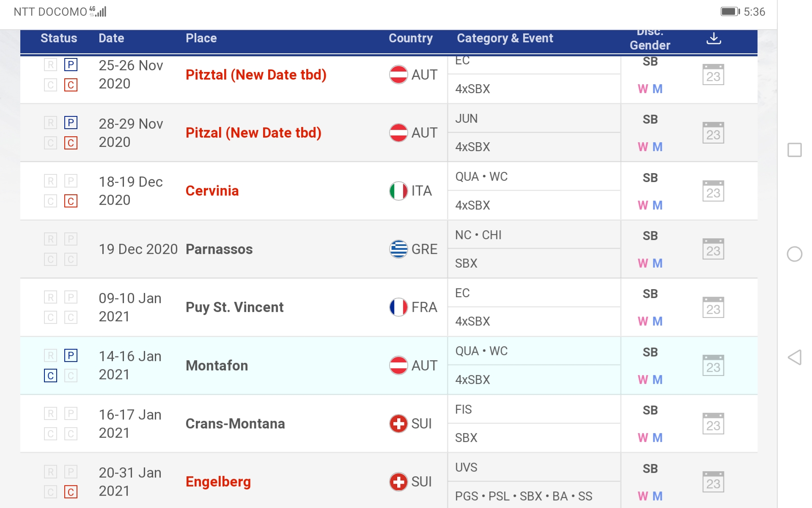The image size is (812, 508).
Task: Tap the Android recent apps square button
Action: [794, 150]
